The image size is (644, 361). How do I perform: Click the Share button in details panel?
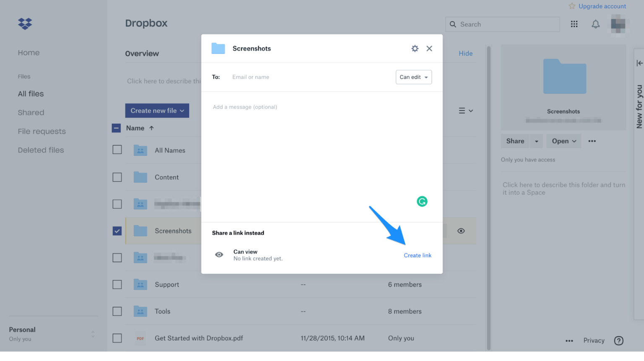tap(515, 141)
